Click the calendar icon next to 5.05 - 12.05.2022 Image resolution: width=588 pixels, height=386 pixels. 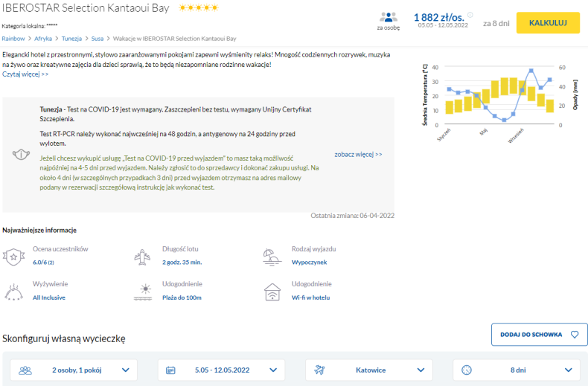click(170, 370)
